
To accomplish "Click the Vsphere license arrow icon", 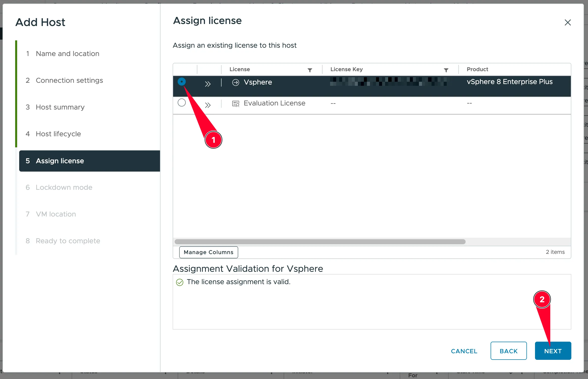I will pyautogui.click(x=235, y=83).
